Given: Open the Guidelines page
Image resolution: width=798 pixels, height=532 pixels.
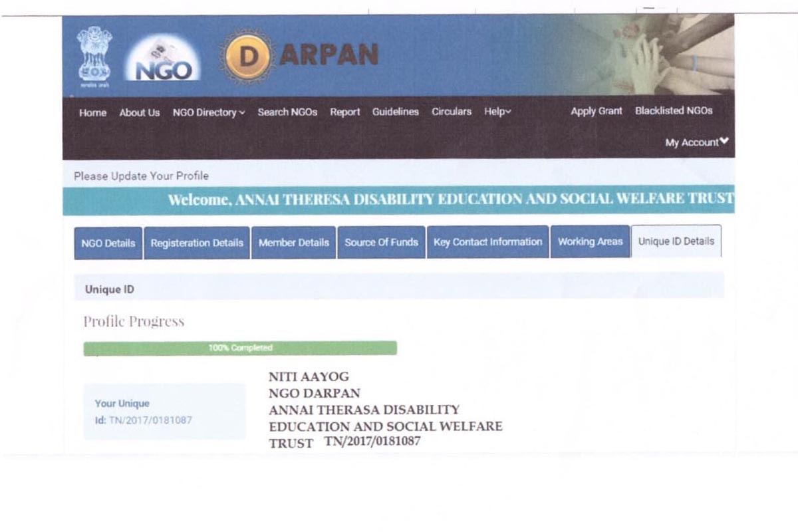Looking at the screenshot, I should pos(396,112).
